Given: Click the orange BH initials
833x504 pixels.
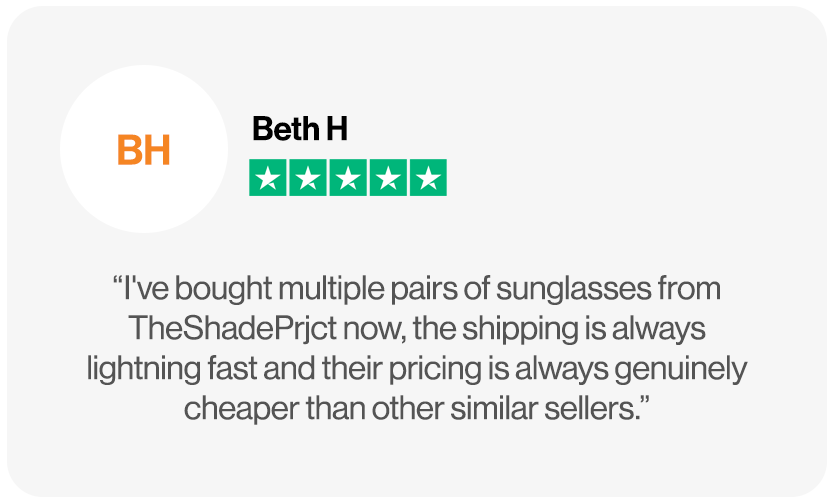Looking at the screenshot, I should (x=144, y=151).
